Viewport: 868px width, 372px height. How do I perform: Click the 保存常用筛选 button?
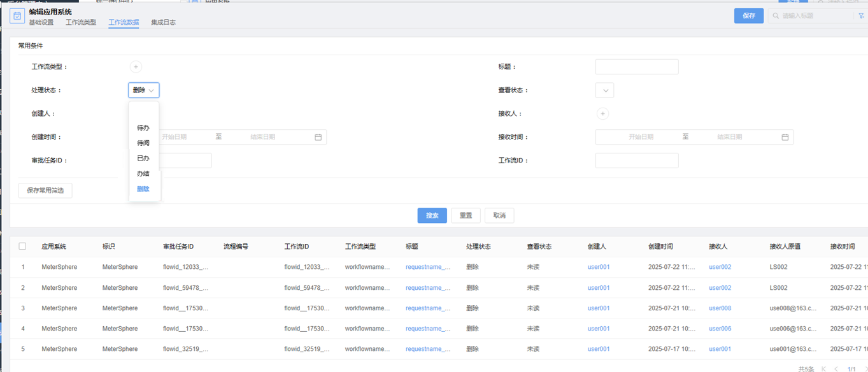[x=45, y=190]
